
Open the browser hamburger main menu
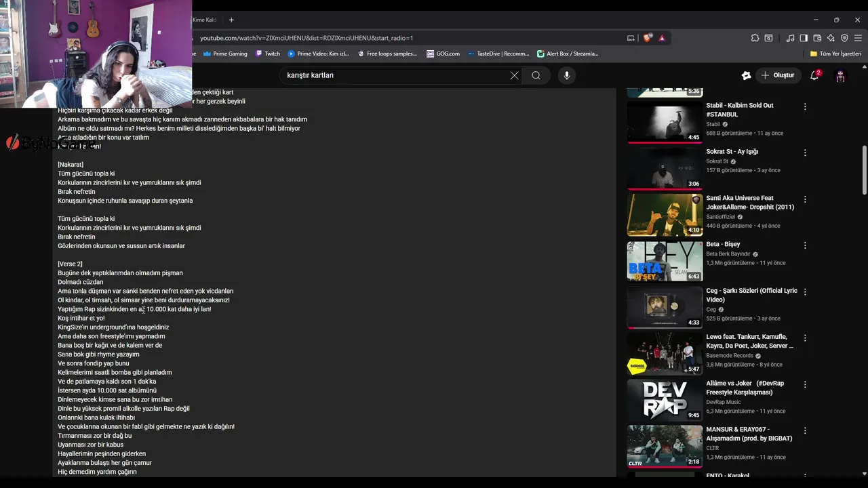click(858, 38)
